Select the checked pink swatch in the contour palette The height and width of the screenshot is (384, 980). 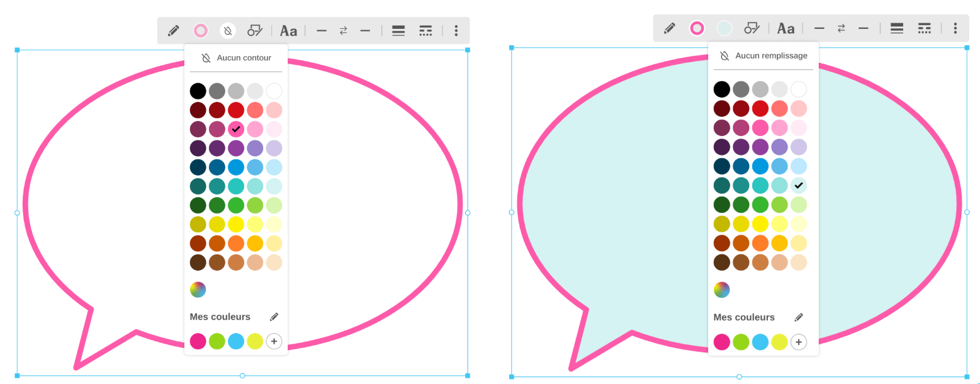(236, 129)
